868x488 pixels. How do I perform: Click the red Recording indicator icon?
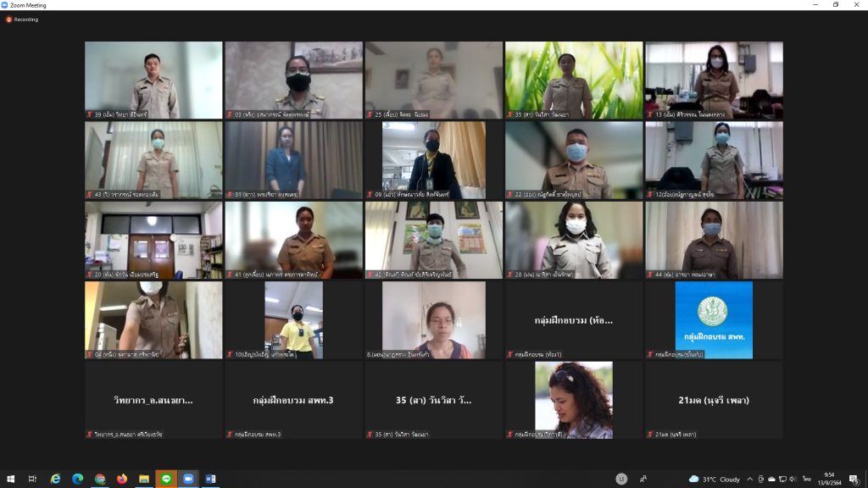coord(9,19)
